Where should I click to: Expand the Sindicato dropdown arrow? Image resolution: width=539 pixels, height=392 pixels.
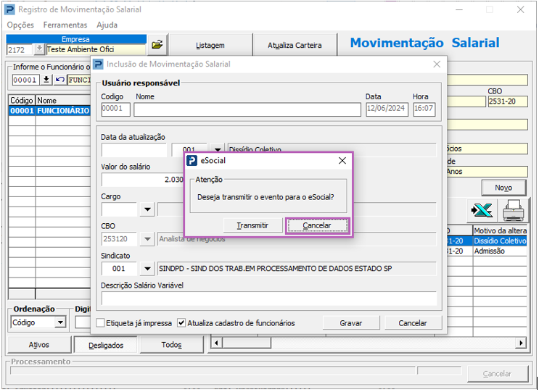(x=147, y=269)
